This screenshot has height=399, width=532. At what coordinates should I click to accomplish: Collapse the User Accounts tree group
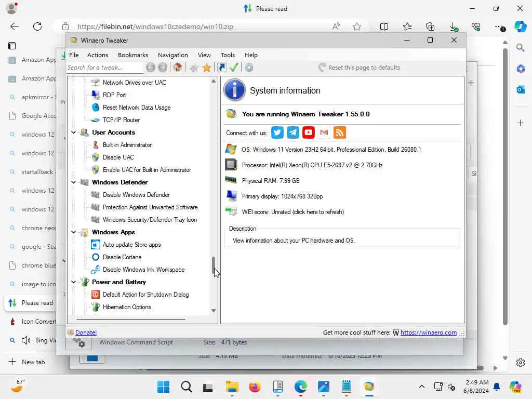pyautogui.click(x=73, y=132)
